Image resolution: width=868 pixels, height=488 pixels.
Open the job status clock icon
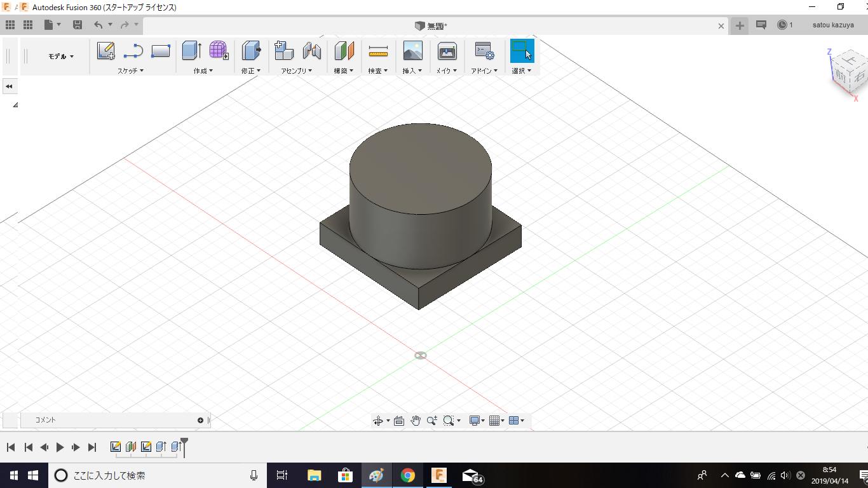pyautogui.click(x=782, y=25)
